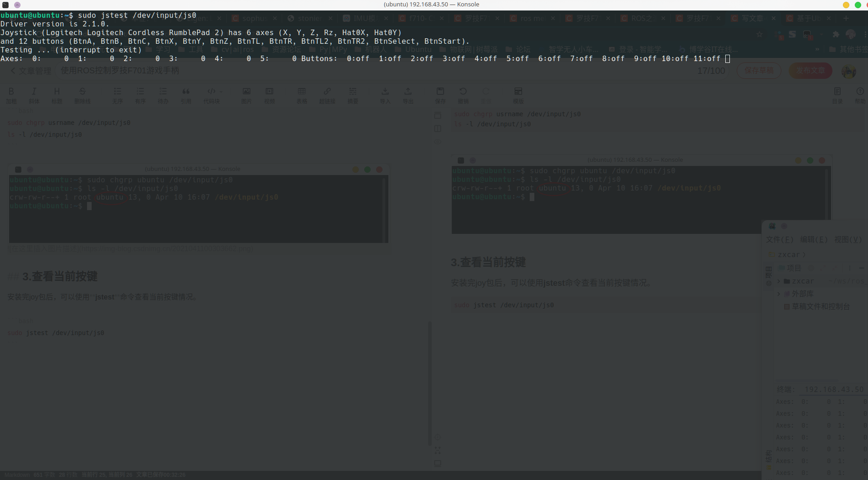Open the '资源论坛' bookmarks folder
Image resolution: width=868 pixels, height=480 pixels.
click(281, 49)
